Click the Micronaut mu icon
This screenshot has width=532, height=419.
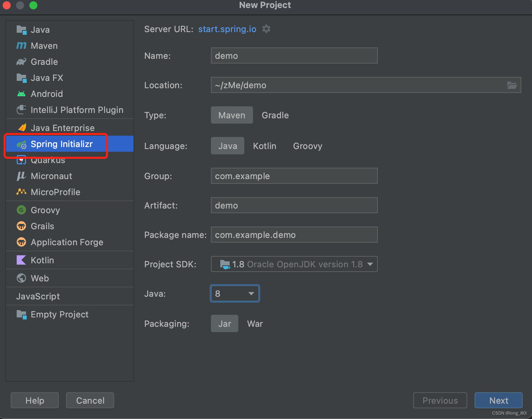[x=21, y=176]
